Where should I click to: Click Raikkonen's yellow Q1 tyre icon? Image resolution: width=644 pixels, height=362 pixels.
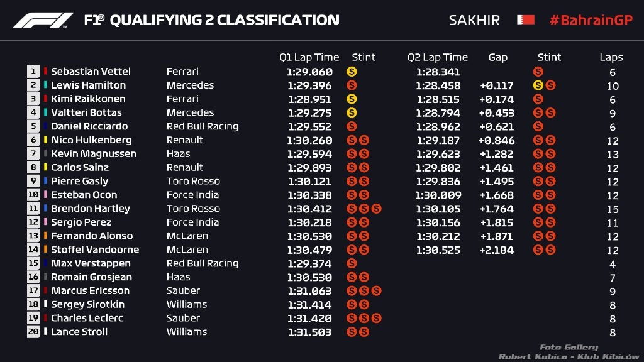352,99
